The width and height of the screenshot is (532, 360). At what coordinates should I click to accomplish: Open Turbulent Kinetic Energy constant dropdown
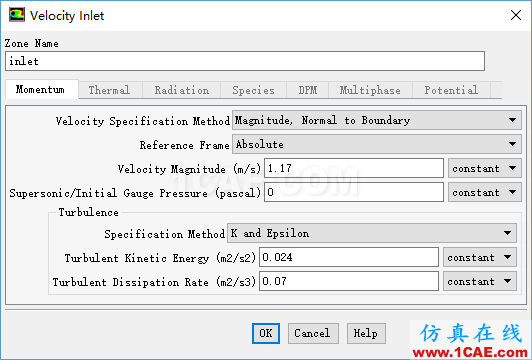(x=480, y=257)
